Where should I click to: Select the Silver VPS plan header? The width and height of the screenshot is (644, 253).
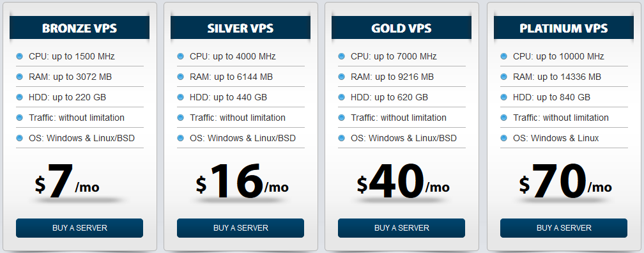pyautogui.click(x=240, y=28)
